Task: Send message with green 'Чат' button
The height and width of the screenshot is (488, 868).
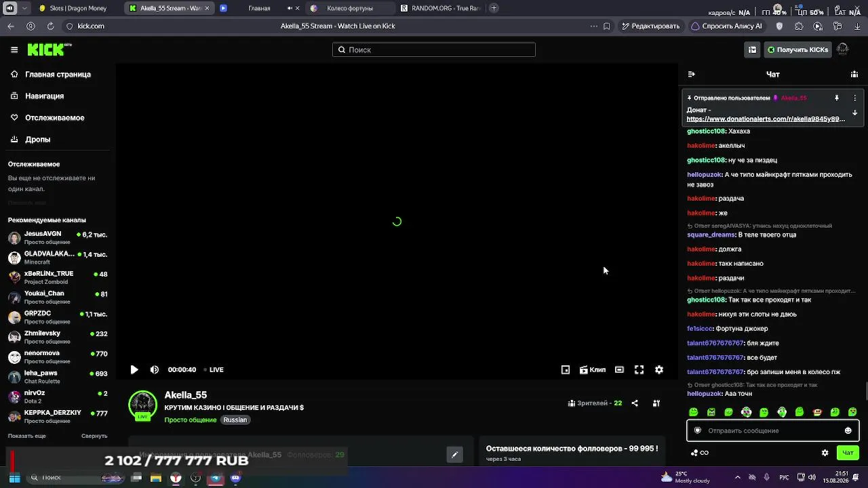Action: [x=848, y=453]
